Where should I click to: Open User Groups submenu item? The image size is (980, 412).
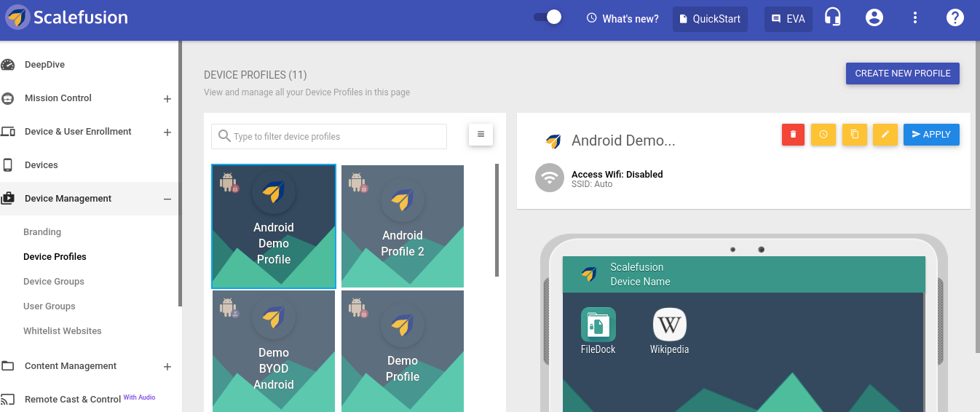coord(50,306)
